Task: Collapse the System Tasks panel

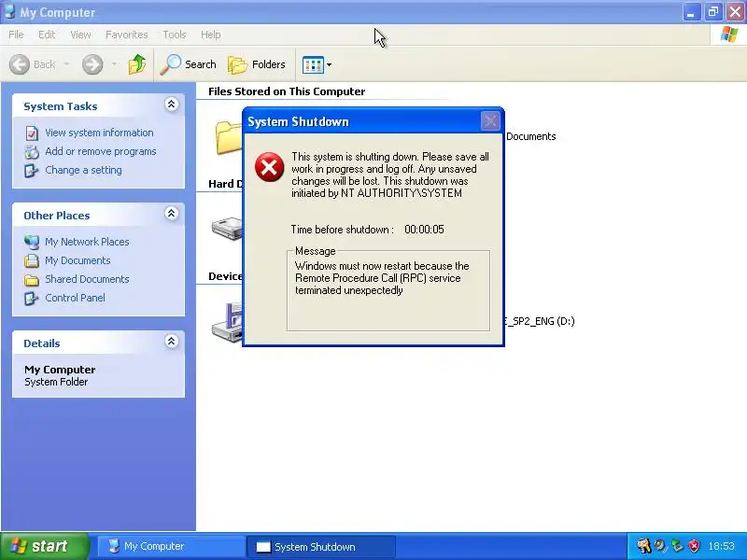Action: point(172,105)
